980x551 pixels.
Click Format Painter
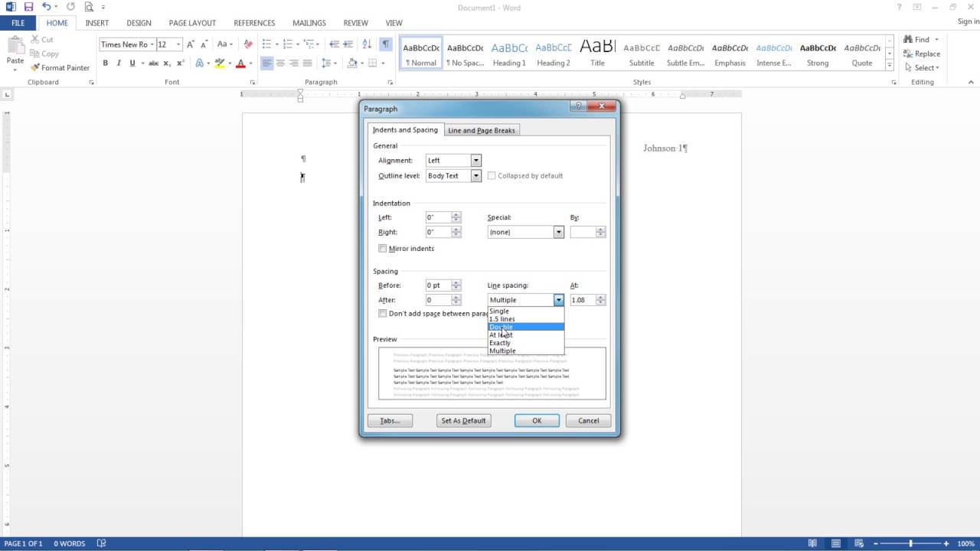(x=60, y=68)
